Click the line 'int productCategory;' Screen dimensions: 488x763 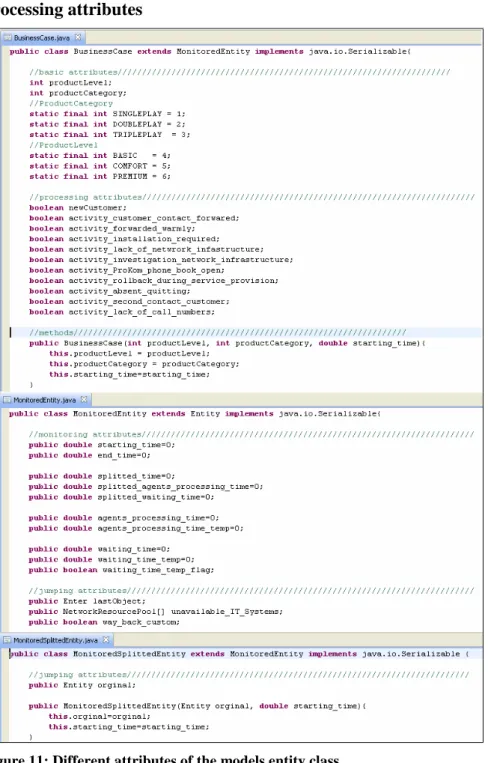78,93
